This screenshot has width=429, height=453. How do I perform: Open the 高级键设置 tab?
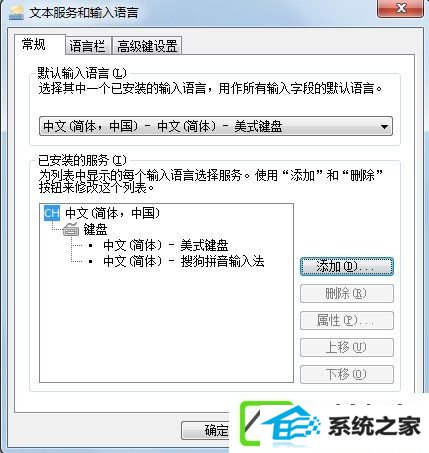pyautogui.click(x=147, y=46)
